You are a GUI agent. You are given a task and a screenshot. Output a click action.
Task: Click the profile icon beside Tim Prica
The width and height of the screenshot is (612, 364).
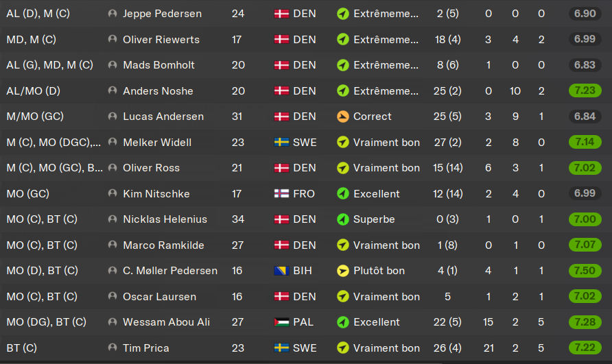(x=113, y=348)
